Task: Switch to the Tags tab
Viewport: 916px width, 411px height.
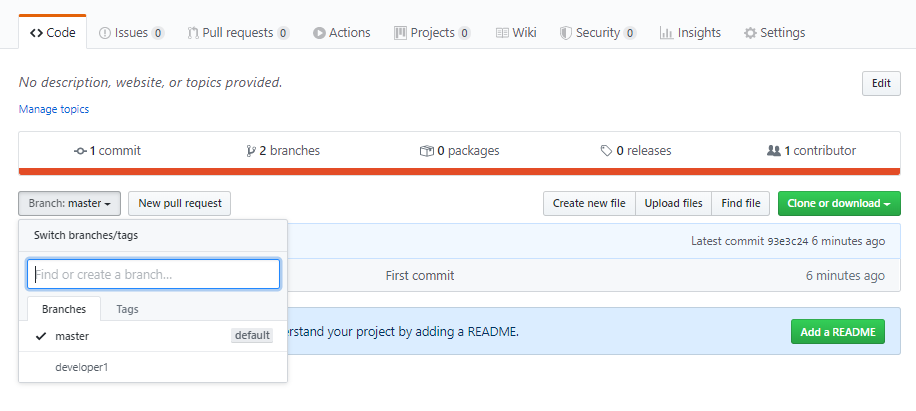Action: tap(127, 309)
